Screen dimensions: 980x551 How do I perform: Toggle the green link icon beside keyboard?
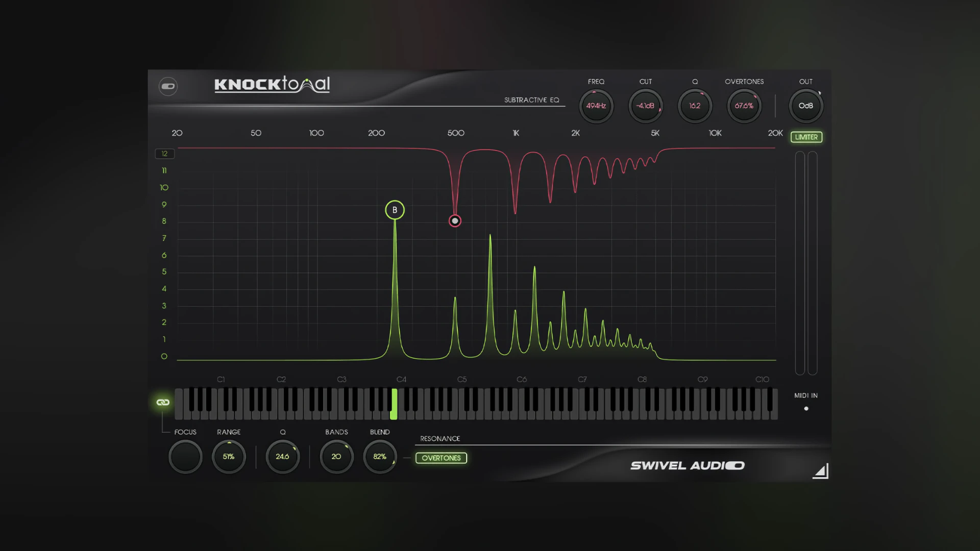click(x=163, y=403)
